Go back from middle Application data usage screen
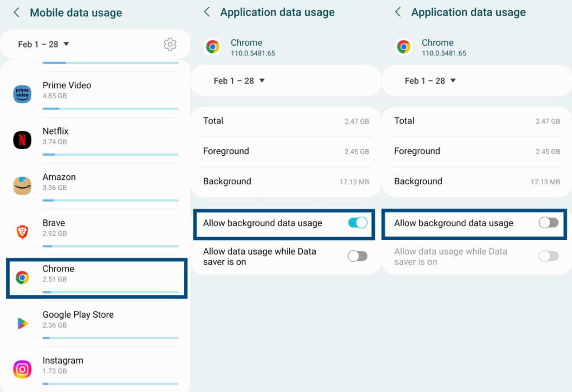572x392 pixels. coord(207,12)
